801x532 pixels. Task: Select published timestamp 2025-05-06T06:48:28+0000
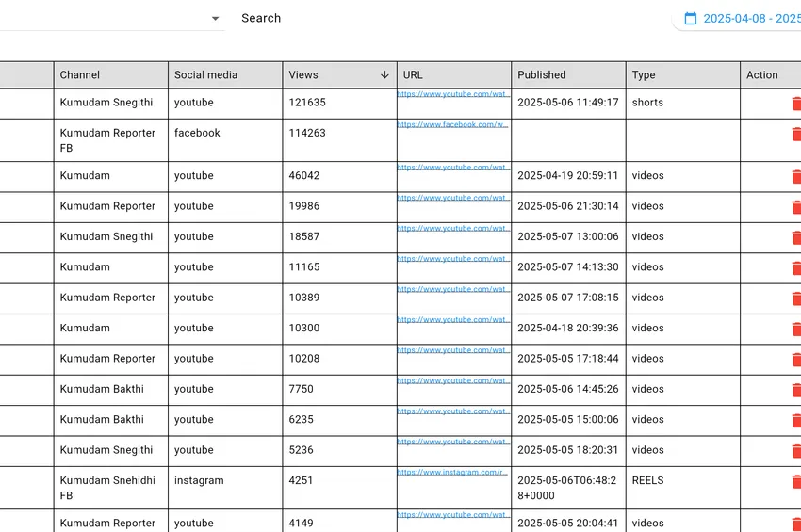[567, 488]
